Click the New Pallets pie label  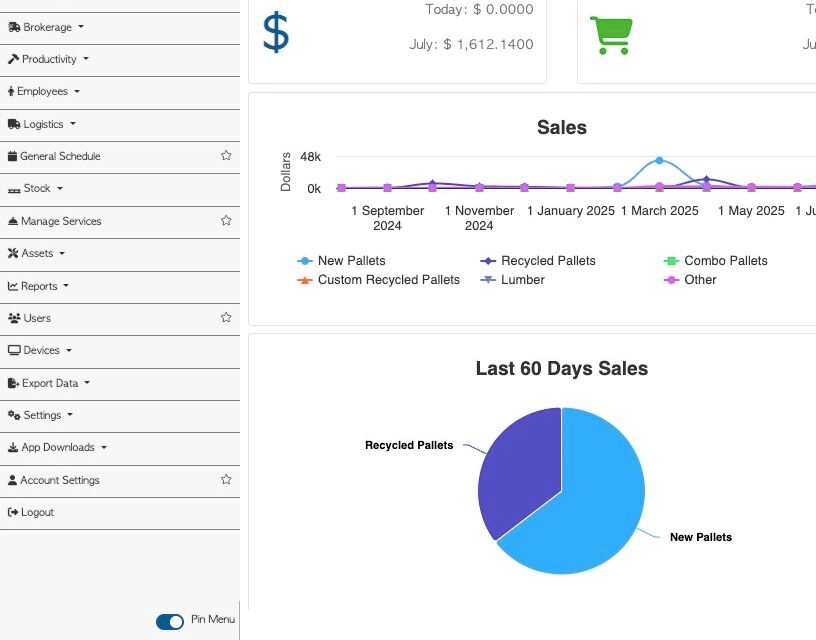701,537
